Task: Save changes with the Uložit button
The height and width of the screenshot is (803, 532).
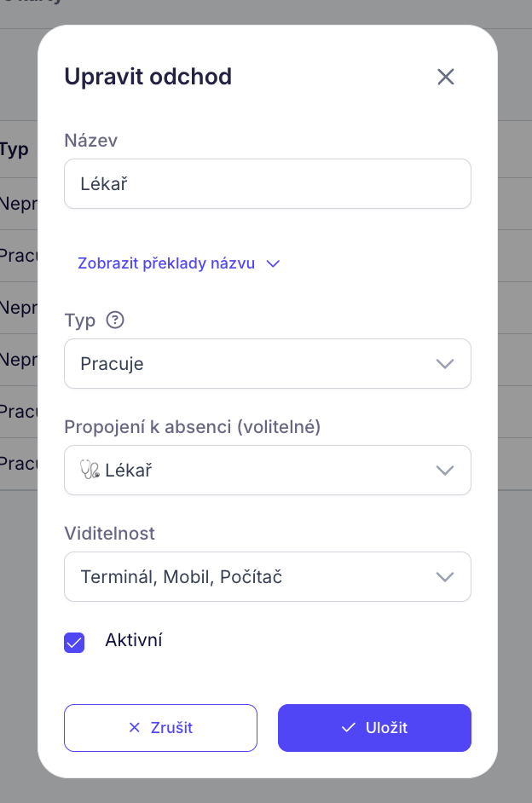Action: 374,728
